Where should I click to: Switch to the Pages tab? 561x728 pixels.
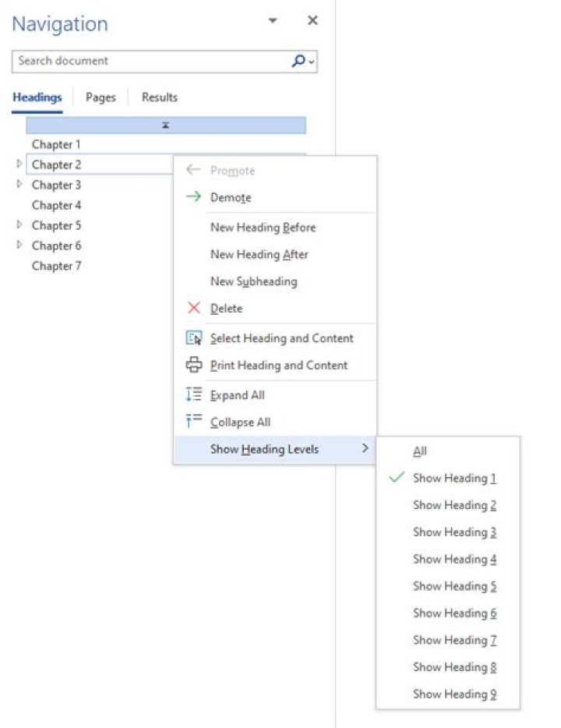point(101,97)
